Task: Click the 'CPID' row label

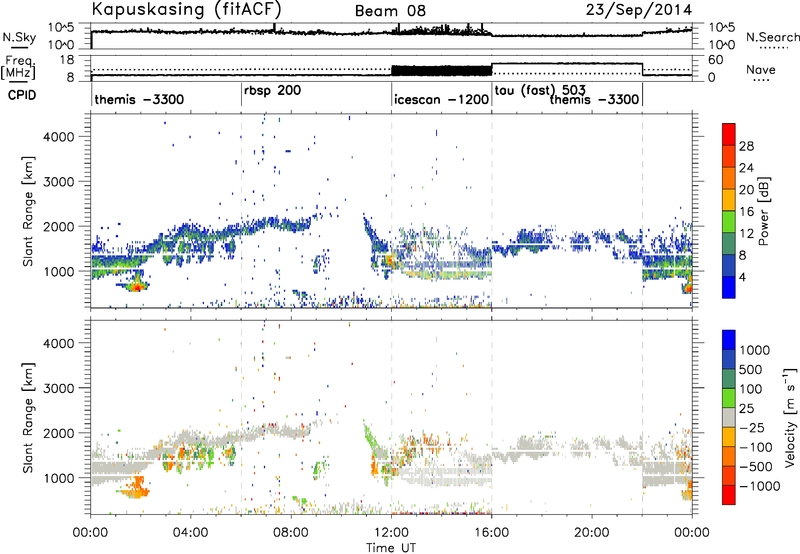Action: [22, 95]
